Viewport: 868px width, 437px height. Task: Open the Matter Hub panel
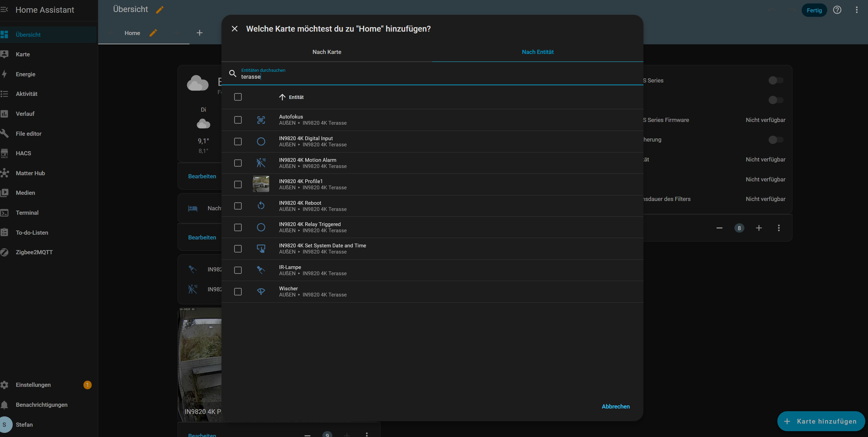click(30, 173)
